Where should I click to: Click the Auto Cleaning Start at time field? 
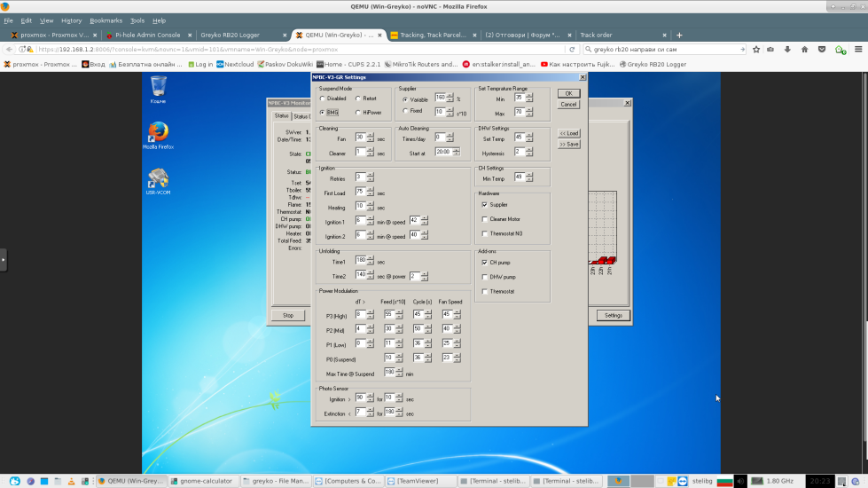click(442, 152)
